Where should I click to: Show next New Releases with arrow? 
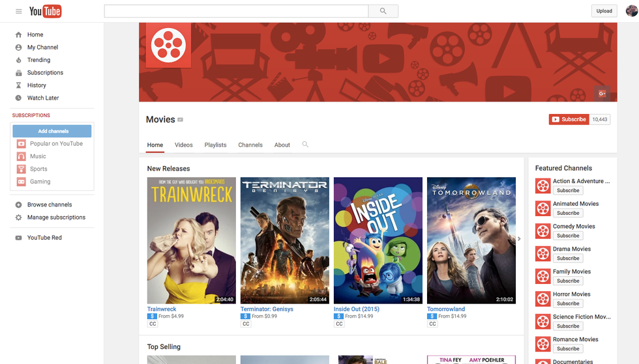tap(519, 239)
